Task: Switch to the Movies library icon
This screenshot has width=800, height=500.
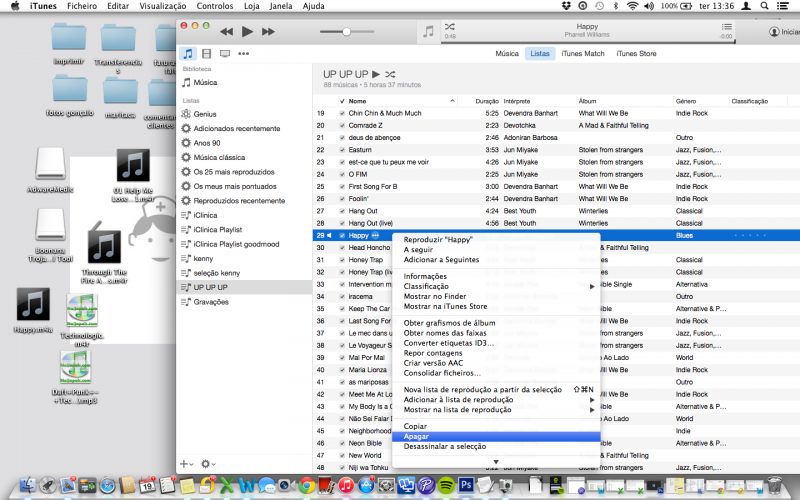Action: pos(207,54)
